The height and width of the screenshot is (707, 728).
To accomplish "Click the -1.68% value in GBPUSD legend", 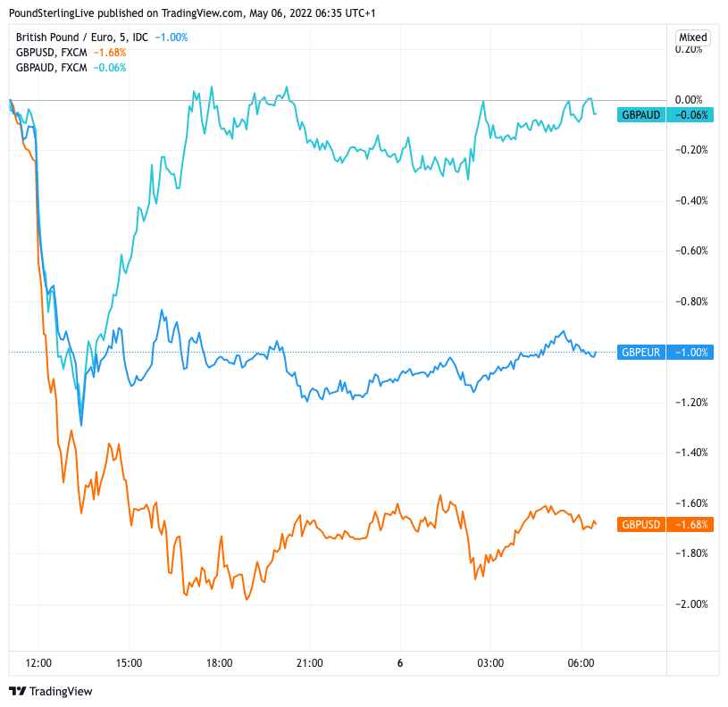I will tap(109, 52).
